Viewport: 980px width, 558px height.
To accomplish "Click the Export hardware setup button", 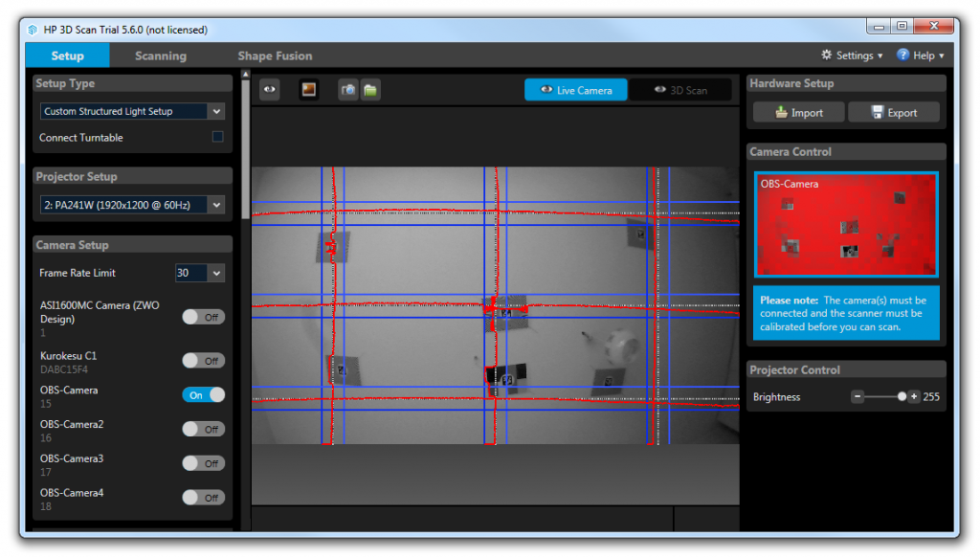I will 895,113.
